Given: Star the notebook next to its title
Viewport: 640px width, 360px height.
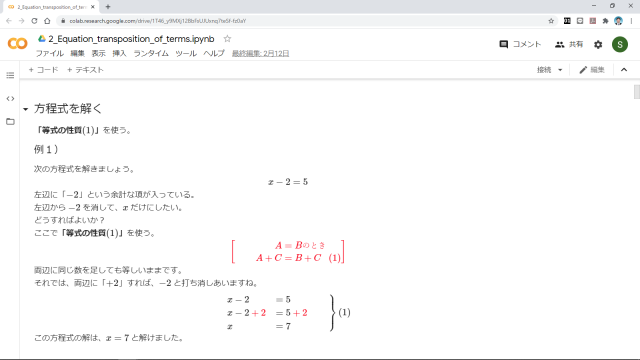Looking at the screenshot, I should point(227,39).
